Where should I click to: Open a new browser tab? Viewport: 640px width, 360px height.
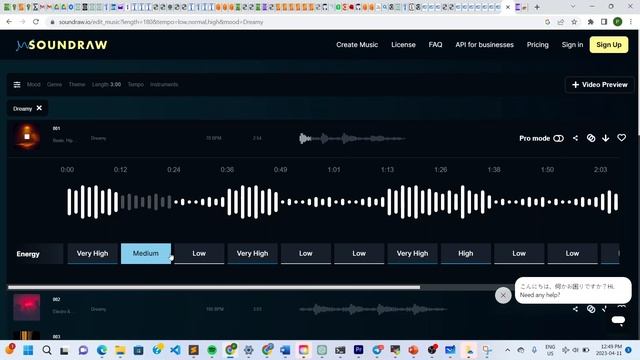click(537, 7)
